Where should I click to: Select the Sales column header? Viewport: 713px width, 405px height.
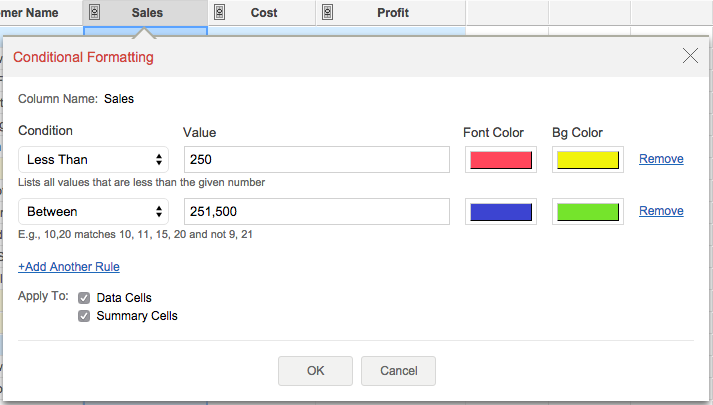pyautogui.click(x=147, y=13)
